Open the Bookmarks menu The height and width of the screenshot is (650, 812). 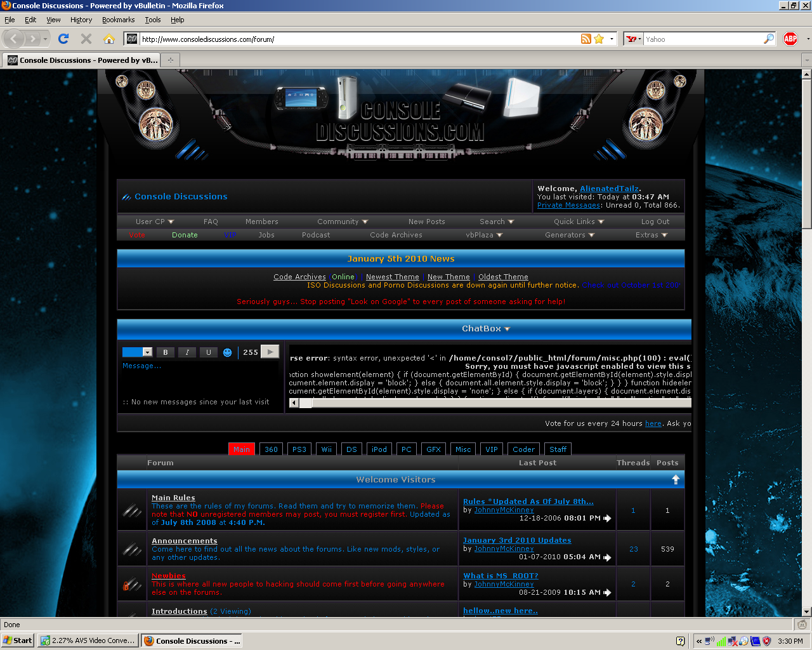(118, 20)
